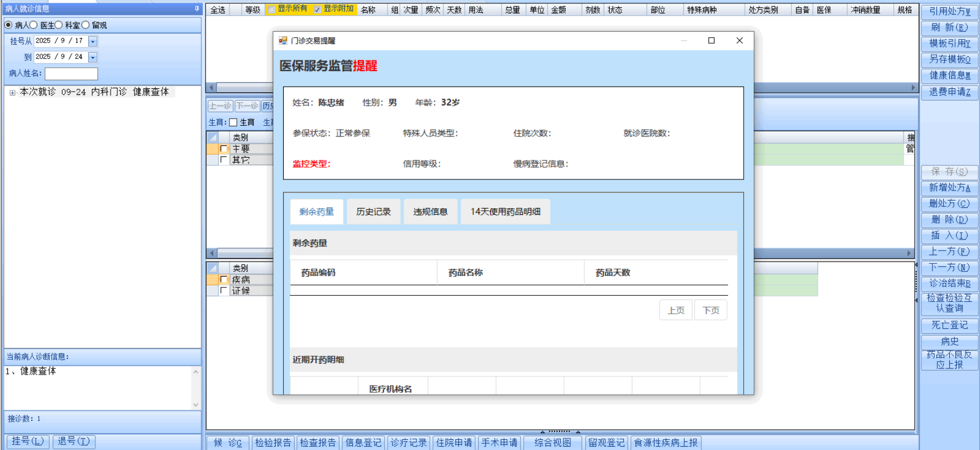
Task: Expand the 本次就诊 09-24 tree node
Action: (x=12, y=93)
